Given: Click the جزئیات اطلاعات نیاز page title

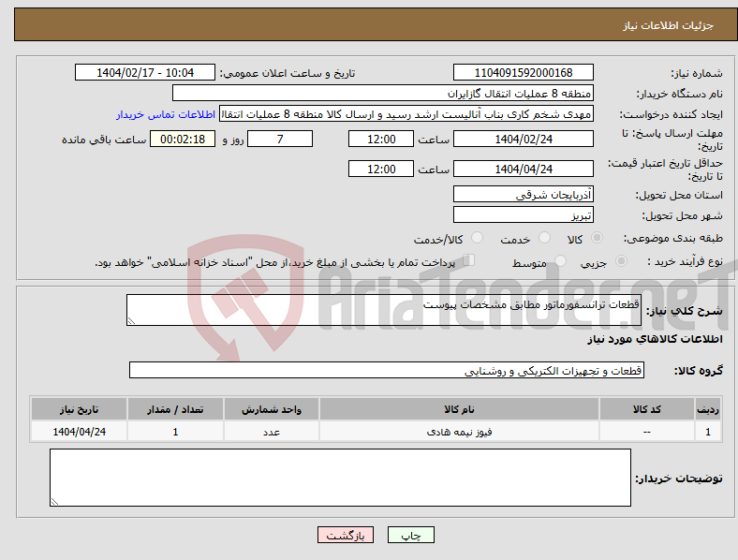Looking at the screenshot, I should [x=669, y=25].
